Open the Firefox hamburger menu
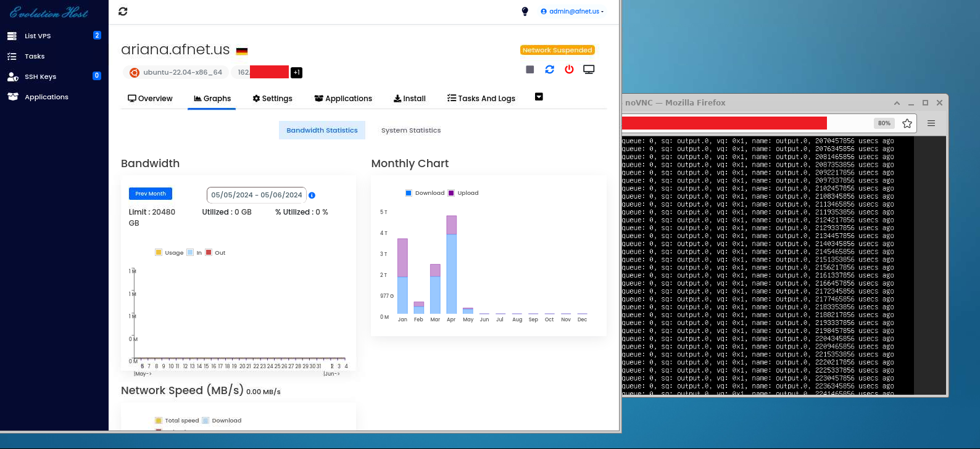This screenshot has width=980, height=449. 931,123
